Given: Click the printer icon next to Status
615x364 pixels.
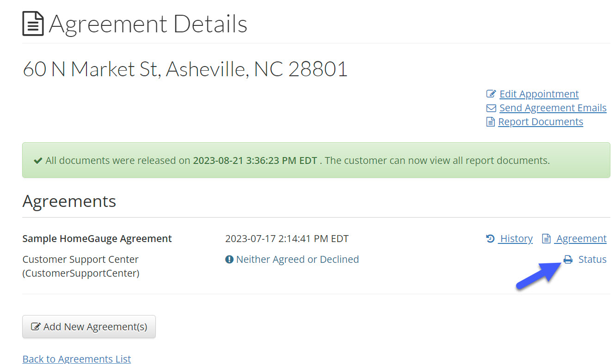Looking at the screenshot, I should point(568,260).
